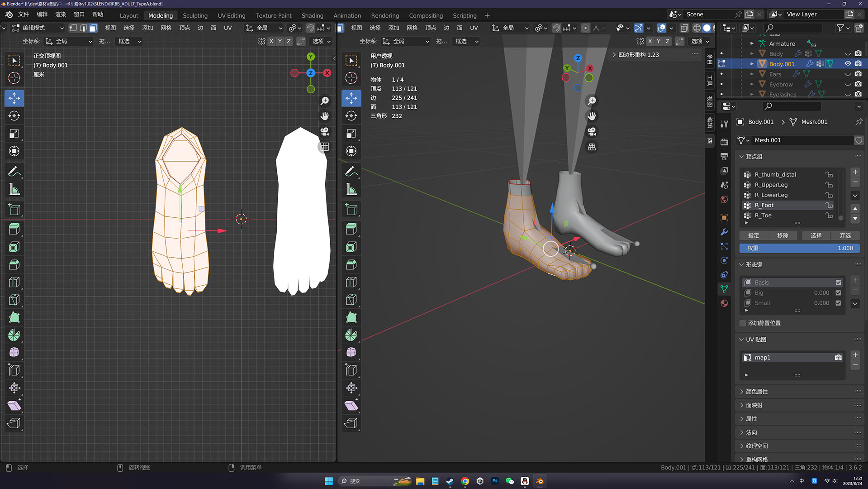
Task: Pick the Knife tool in left viewport
Action: (14, 300)
